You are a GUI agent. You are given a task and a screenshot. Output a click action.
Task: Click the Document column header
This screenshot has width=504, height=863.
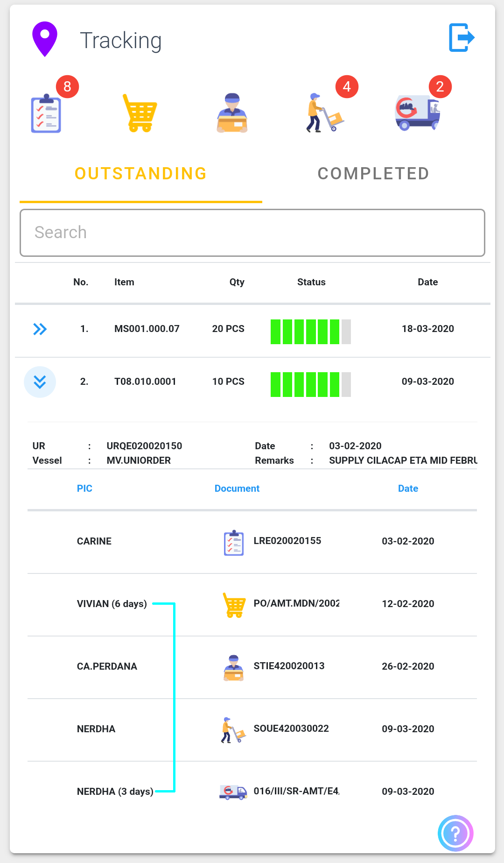(237, 488)
